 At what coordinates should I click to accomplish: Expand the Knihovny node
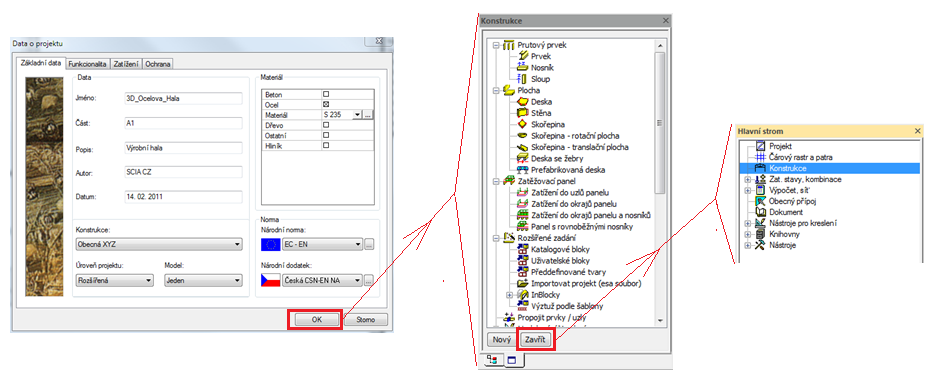[747, 234]
